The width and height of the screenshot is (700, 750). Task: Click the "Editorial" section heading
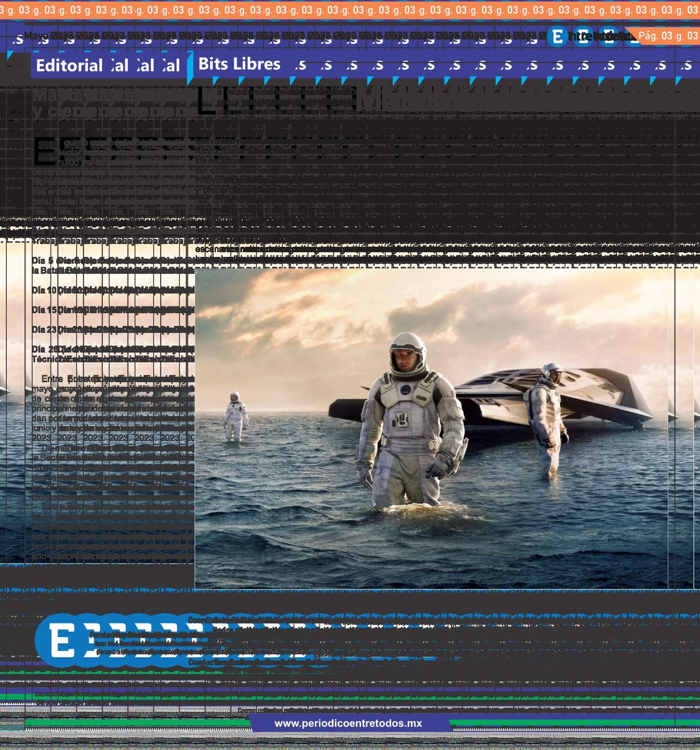click(69, 65)
